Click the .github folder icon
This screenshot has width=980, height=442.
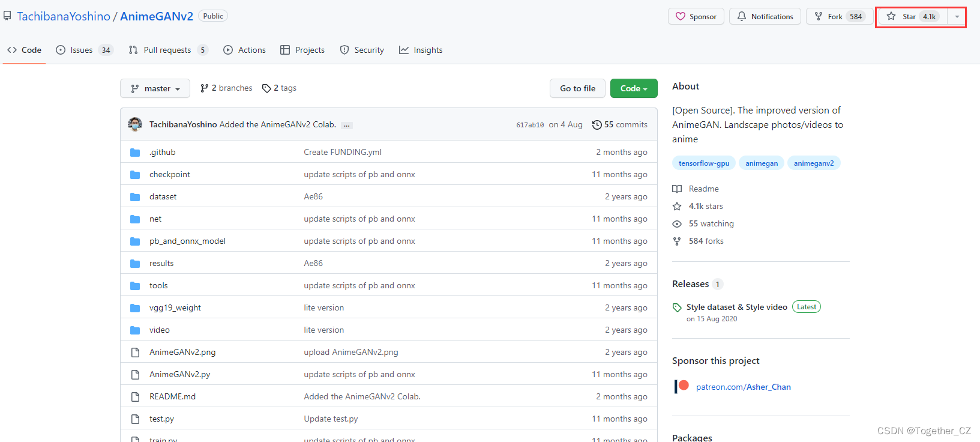(135, 153)
